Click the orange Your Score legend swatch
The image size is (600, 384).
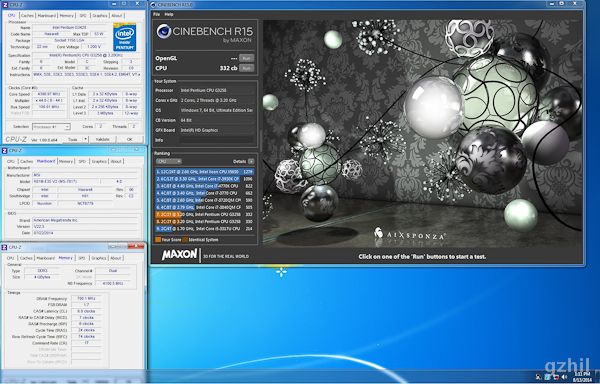(158, 240)
